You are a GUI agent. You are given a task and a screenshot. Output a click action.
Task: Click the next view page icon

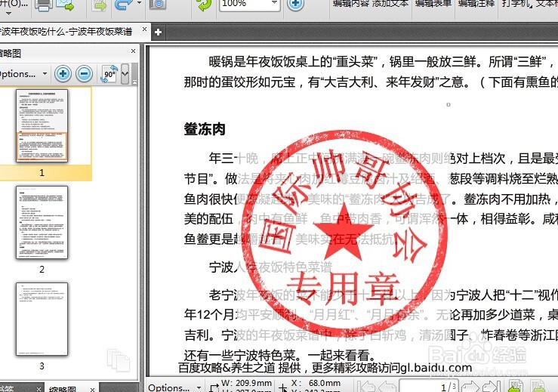538,386
